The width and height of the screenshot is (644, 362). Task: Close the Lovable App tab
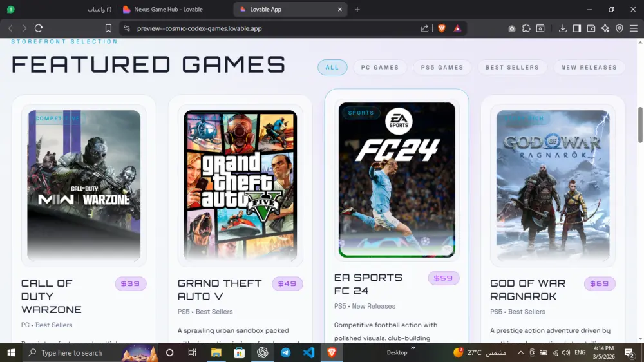[x=339, y=10]
